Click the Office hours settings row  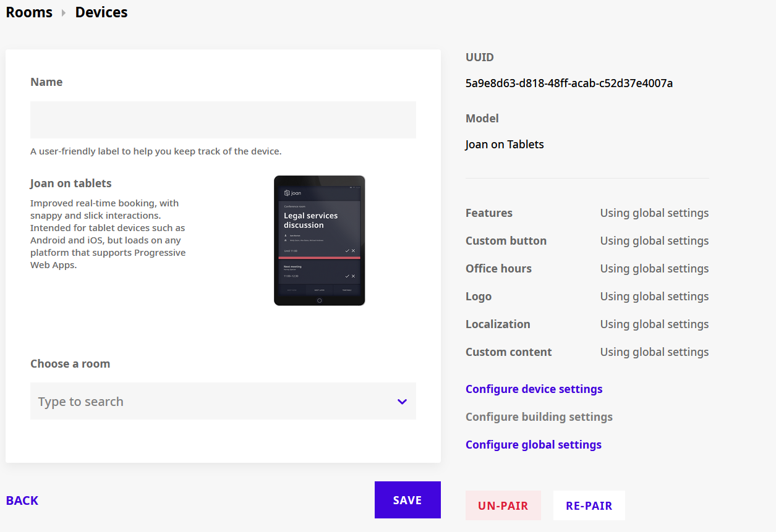tap(587, 269)
